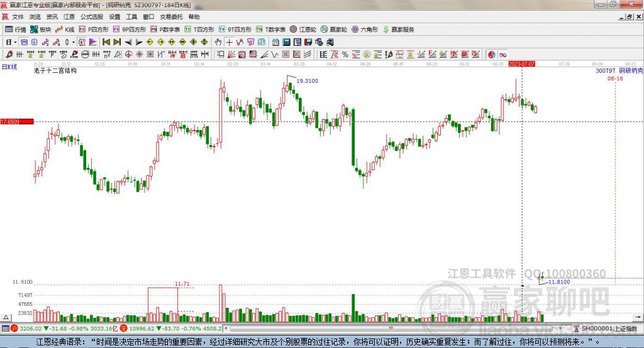The height and width of the screenshot is (348, 644).
Task: Click the 老子十二宫结构 chart label
Action: click(x=55, y=70)
